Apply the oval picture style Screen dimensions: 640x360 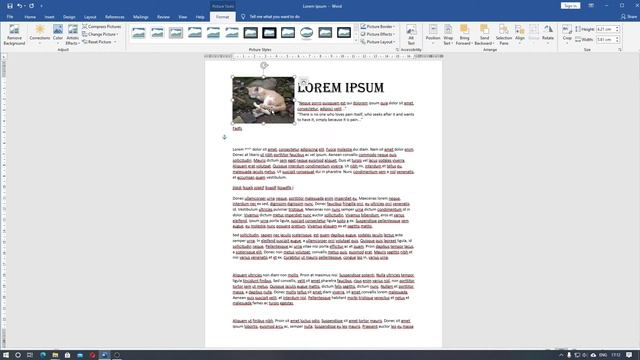click(x=307, y=33)
